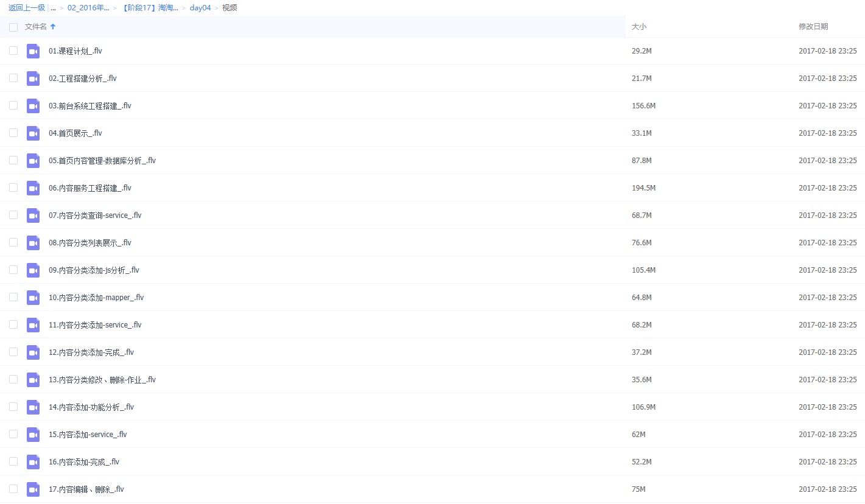Open file 09.内容分类添加-js分析_.flv
The width and height of the screenshot is (865, 504).
tap(94, 270)
